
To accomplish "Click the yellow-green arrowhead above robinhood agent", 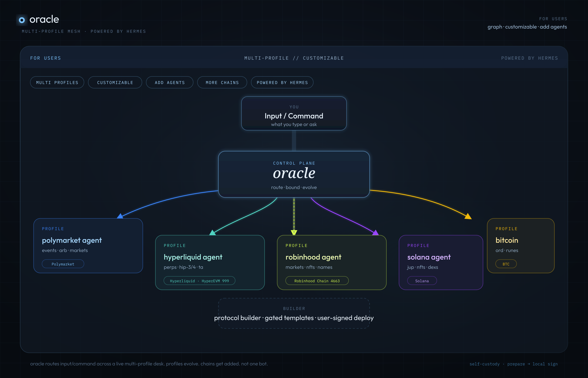I will pos(294,233).
